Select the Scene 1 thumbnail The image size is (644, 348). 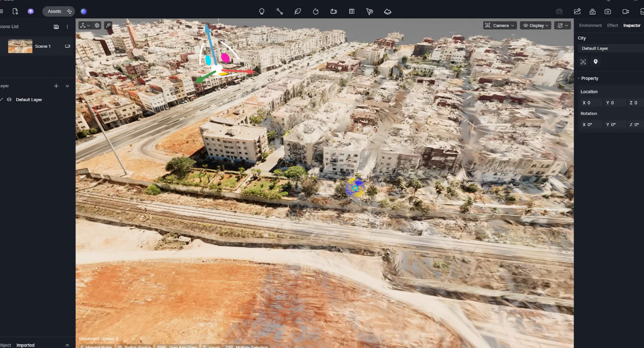pyautogui.click(x=20, y=46)
